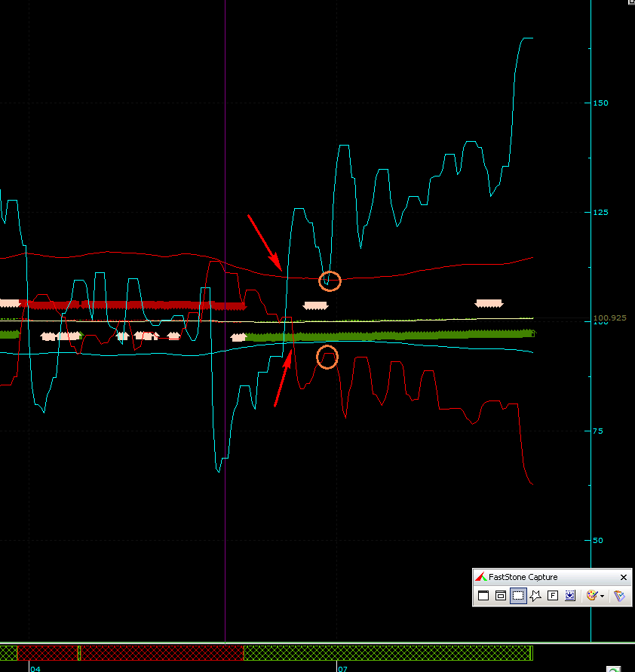Select Capture Scrolling Window tool

(x=570, y=596)
